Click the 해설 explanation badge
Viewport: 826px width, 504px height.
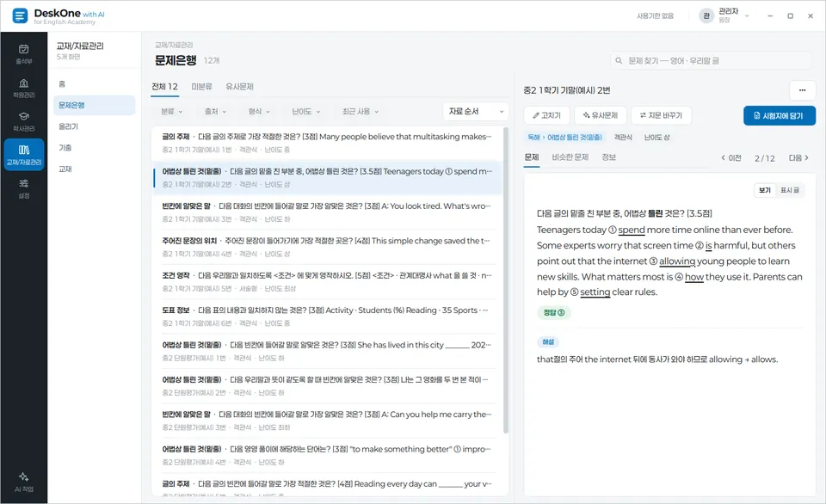coord(548,341)
